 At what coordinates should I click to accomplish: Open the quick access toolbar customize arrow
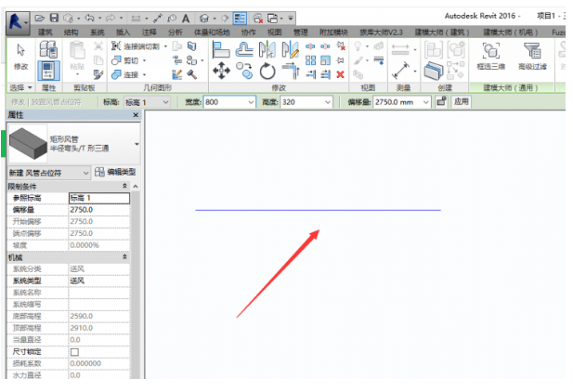click(291, 19)
